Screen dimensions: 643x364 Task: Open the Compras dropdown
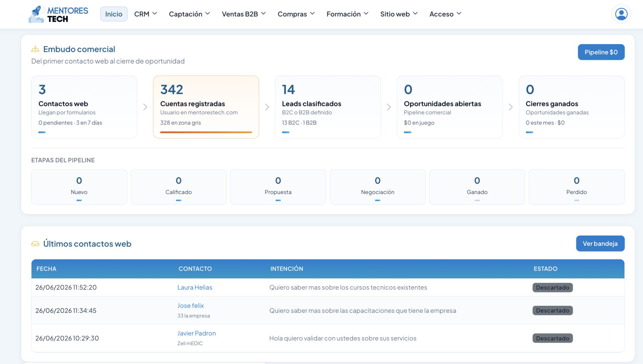tap(296, 14)
